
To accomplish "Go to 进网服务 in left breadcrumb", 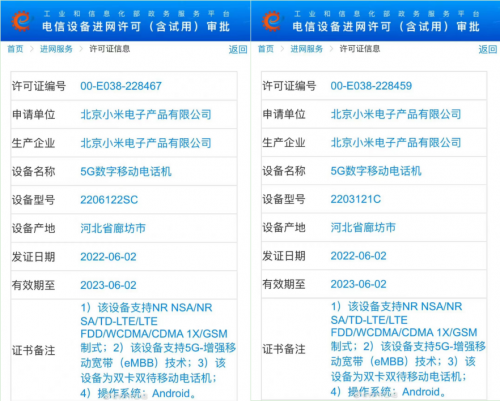I will point(56,49).
